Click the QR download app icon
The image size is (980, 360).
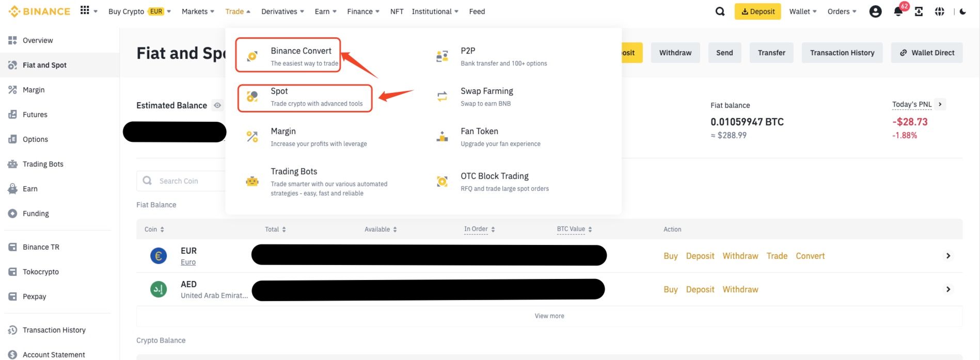pos(919,11)
